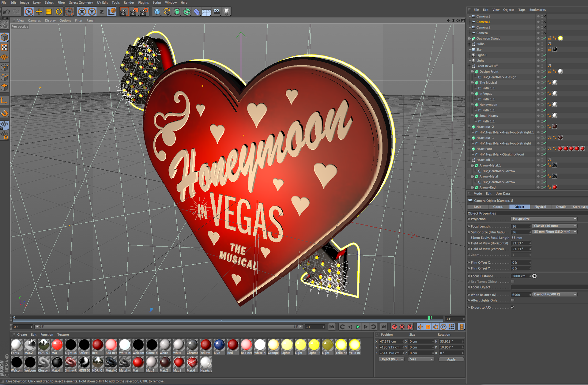The image size is (588, 385).
Task: Click the Make Editable icon in left toolbar
Action: tap(4, 24)
